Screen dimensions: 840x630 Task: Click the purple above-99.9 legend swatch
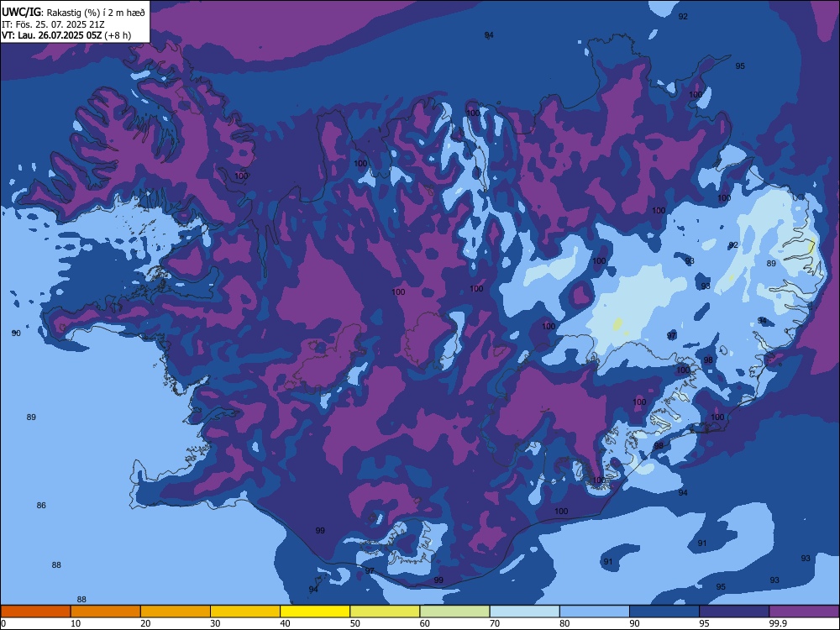(x=804, y=612)
